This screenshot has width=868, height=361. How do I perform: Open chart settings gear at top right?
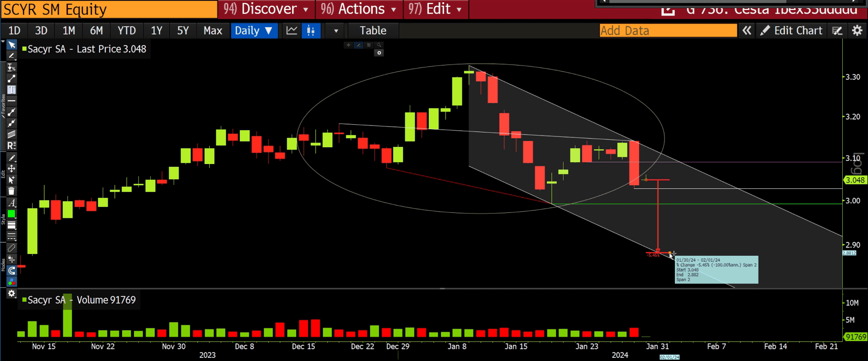tap(857, 30)
